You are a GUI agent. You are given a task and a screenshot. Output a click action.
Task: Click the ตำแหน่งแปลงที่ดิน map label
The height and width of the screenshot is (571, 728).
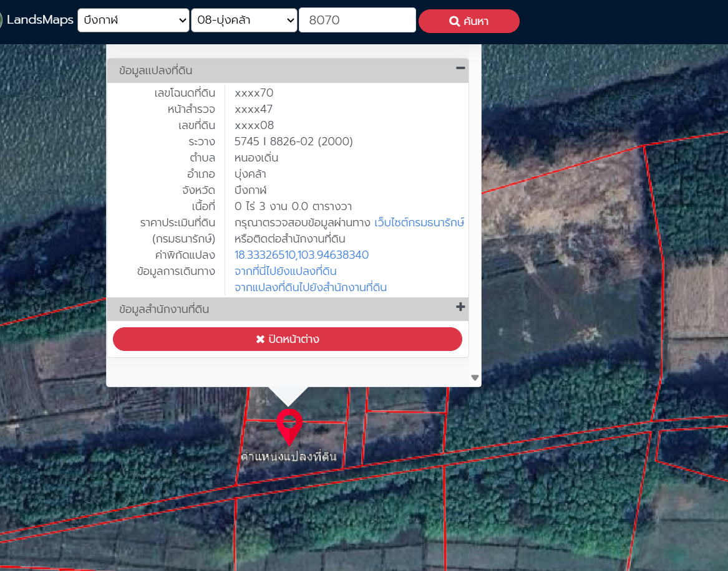(x=289, y=457)
